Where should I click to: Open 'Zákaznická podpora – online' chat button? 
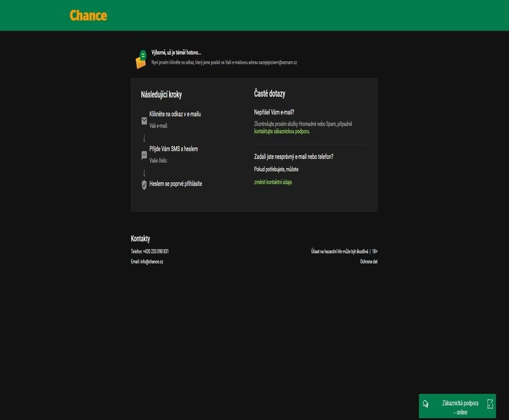(x=459, y=407)
